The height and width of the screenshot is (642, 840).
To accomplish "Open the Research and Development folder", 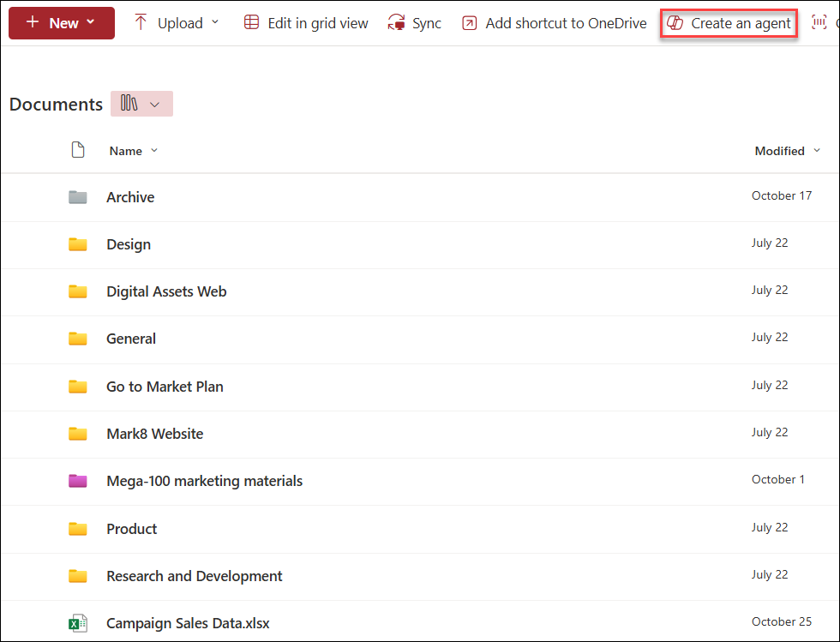I will point(194,575).
